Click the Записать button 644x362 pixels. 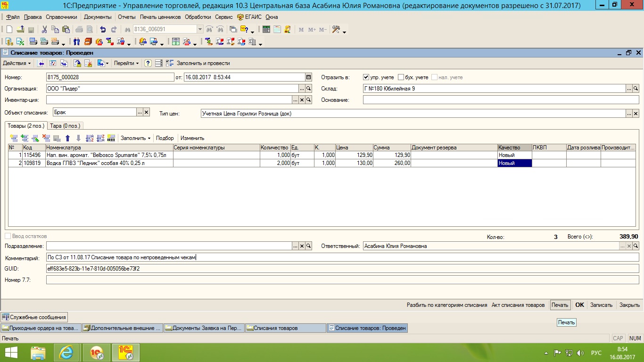pos(601,305)
